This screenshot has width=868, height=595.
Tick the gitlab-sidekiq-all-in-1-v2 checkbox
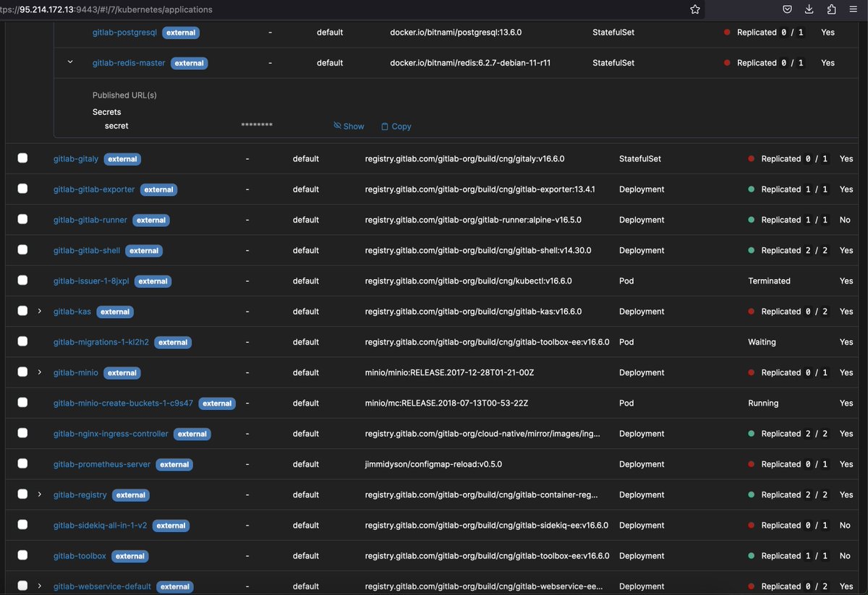point(22,524)
